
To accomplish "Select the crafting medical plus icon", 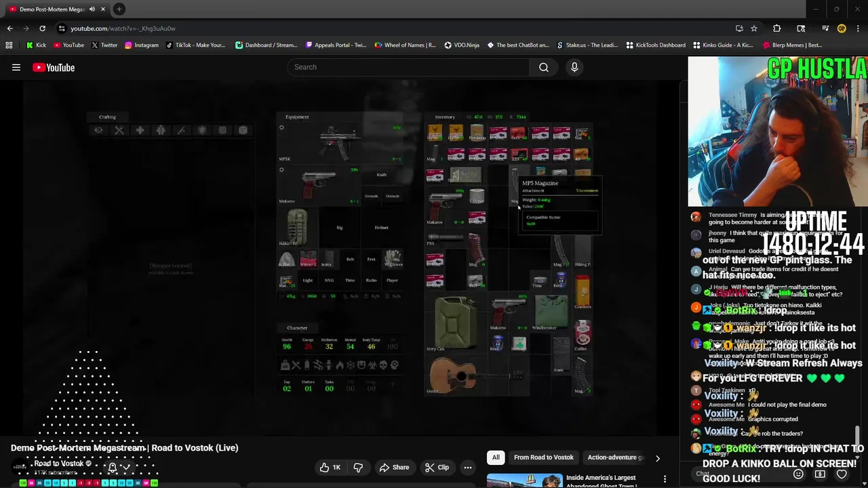I will click(x=140, y=130).
